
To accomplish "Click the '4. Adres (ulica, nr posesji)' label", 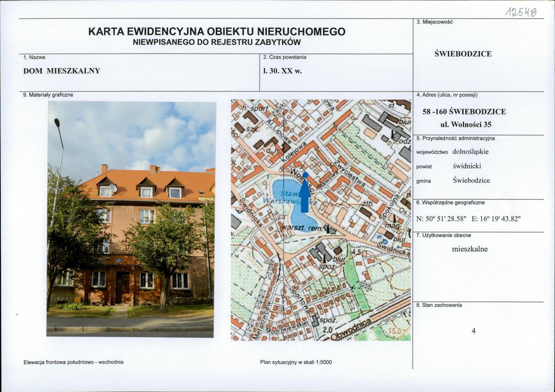I will 447,95.
